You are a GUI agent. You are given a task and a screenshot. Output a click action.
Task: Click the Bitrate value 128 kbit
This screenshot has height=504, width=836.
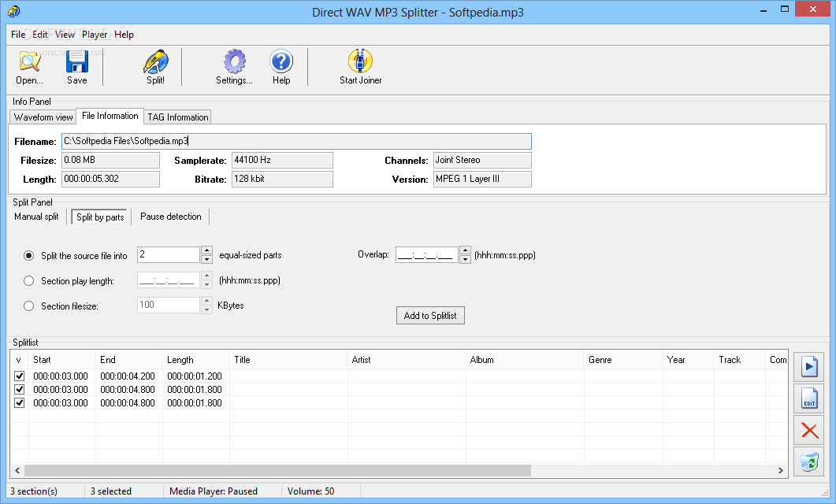click(x=282, y=179)
